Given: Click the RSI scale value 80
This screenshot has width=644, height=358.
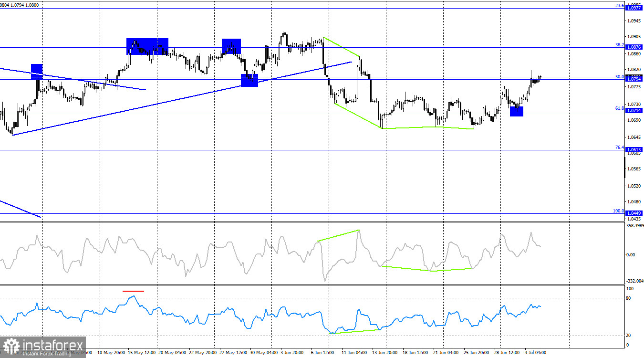Looking at the screenshot, I should point(629,298).
